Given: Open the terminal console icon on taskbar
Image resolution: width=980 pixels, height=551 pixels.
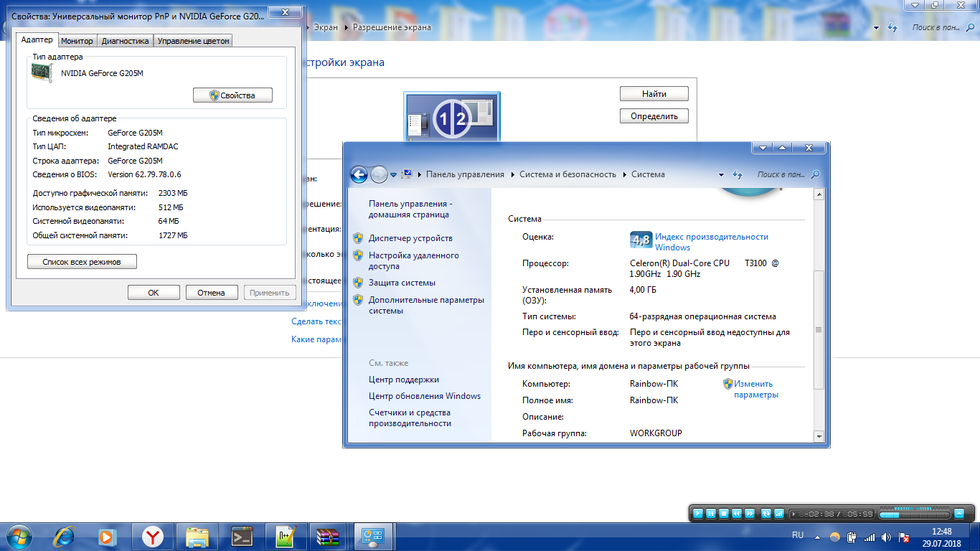Looking at the screenshot, I should click(242, 536).
